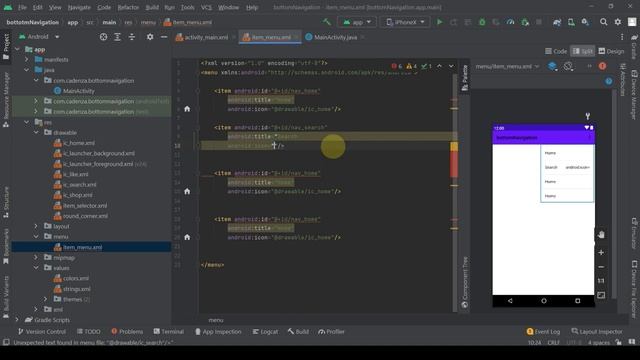
Task: Switch editor to Split view
Action: [x=582, y=51]
